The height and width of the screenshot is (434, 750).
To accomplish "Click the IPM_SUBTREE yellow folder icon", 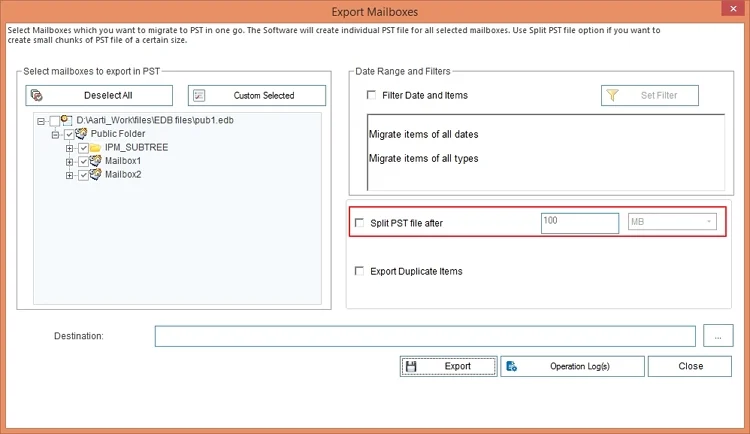I will [95, 147].
